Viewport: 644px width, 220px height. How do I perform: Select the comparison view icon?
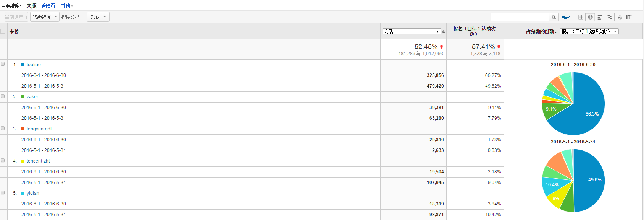click(x=610, y=17)
